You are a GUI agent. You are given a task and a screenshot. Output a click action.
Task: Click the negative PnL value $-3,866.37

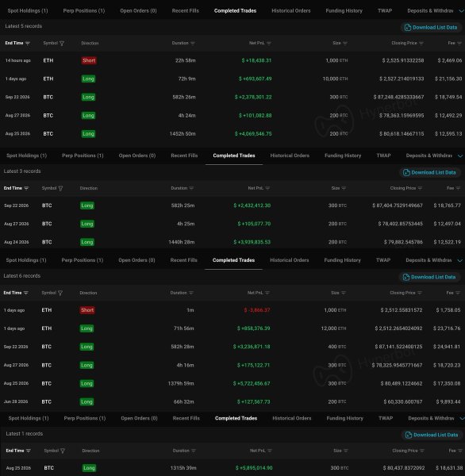[257, 310]
